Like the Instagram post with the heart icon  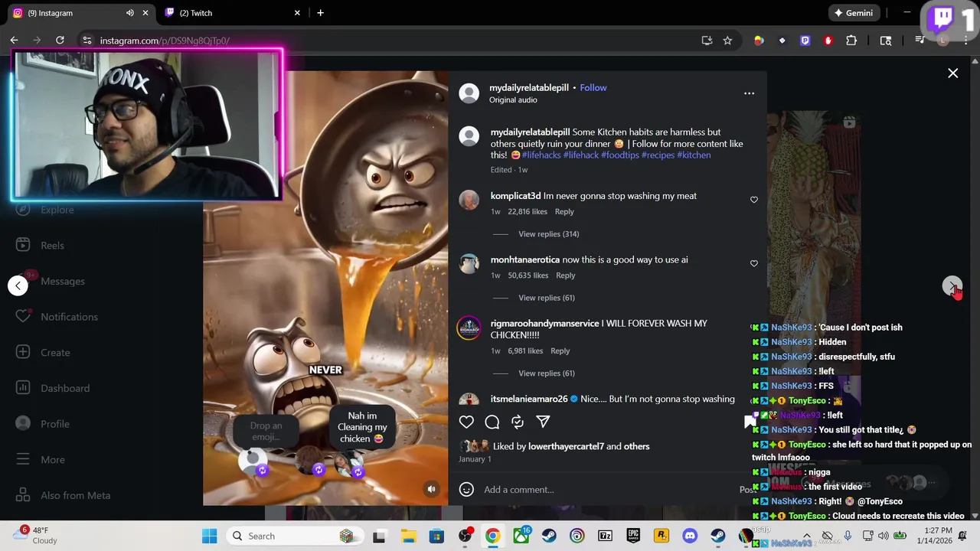tap(466, 422)
